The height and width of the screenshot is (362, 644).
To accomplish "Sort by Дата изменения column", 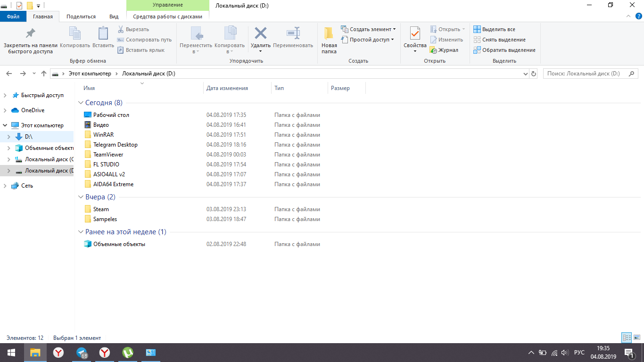I will click(x=227, y=88).
